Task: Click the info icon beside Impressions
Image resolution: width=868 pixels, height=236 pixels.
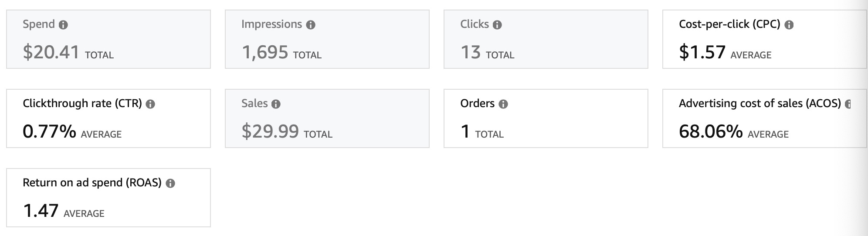Action: coord(310,25)
